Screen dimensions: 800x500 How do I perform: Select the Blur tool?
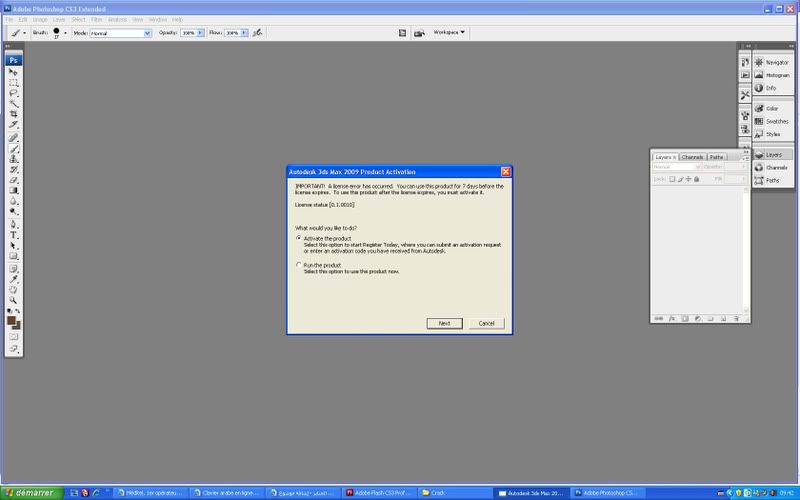pyautogui.click(x=14, y=201)
